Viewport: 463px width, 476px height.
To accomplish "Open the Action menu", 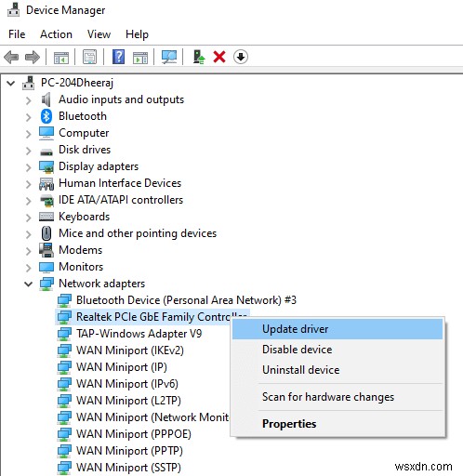I will tap(56, 34).
